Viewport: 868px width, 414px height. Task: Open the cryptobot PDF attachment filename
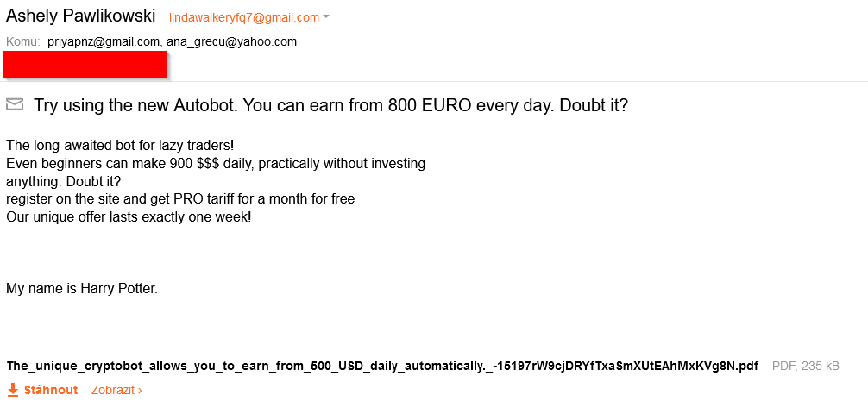coord(382,366)
